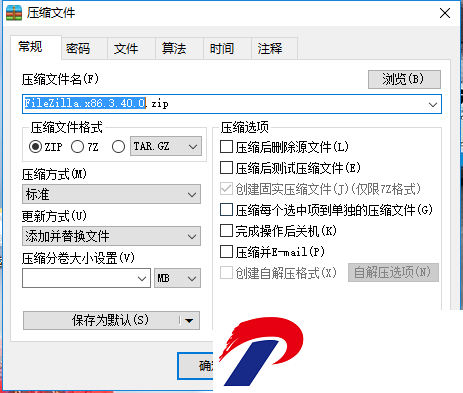Close the 压缩文件 dialog
463x393 pixels.
point(445,13)
